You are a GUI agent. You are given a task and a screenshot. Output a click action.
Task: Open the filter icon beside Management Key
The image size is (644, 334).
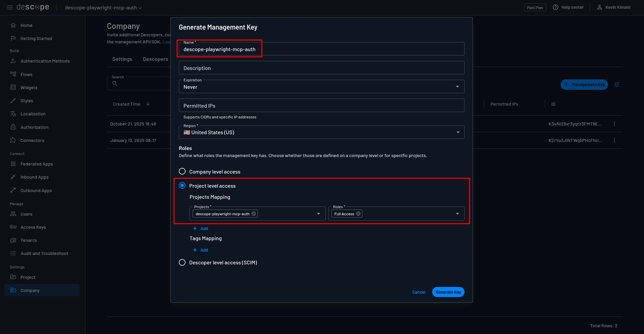tap(617, 84)
